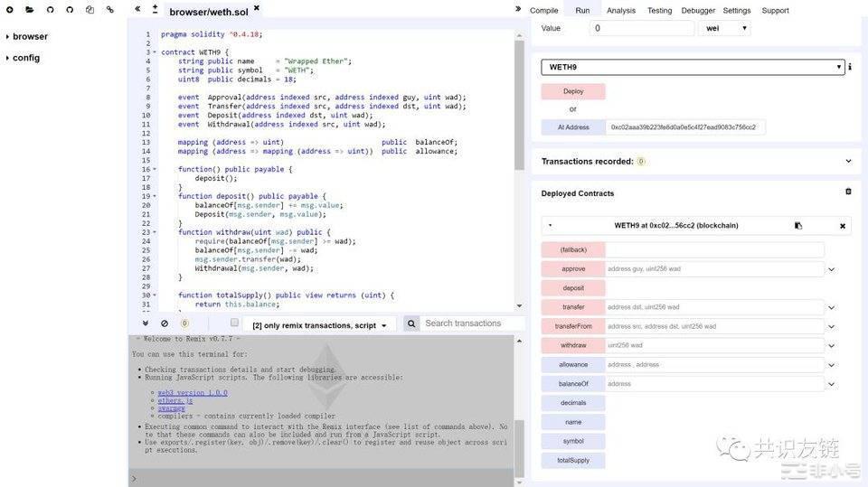The height and width of the screenshot is (487, 868).
Task: Open the Support tab
Action: (775, 11)
